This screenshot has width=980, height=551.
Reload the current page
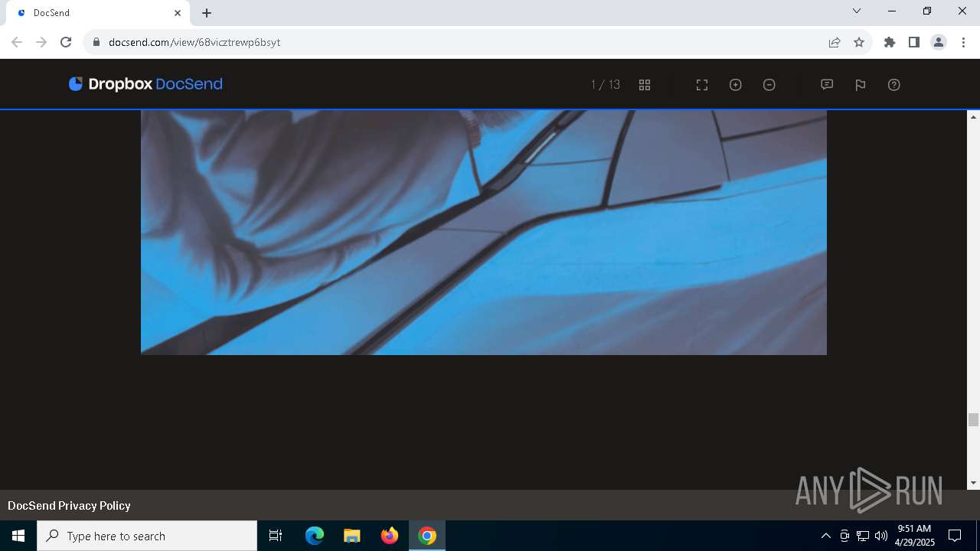(66, 42)
